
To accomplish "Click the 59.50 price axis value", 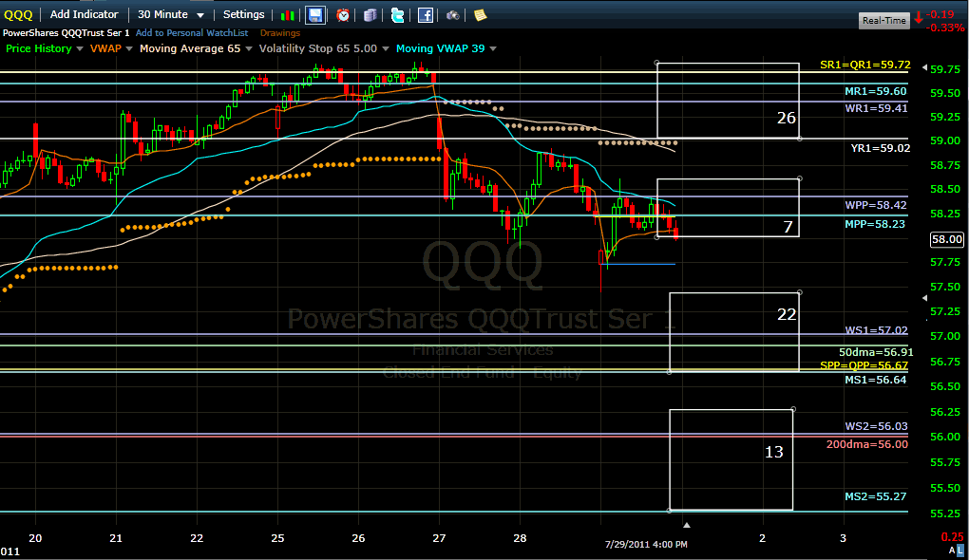I will [945, 93].
